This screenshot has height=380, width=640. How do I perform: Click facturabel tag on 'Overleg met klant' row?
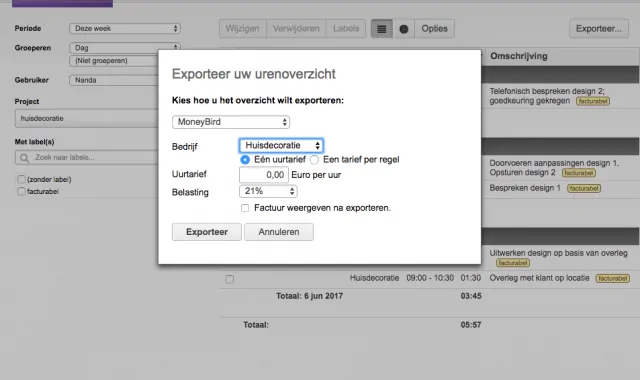point(612,278)
